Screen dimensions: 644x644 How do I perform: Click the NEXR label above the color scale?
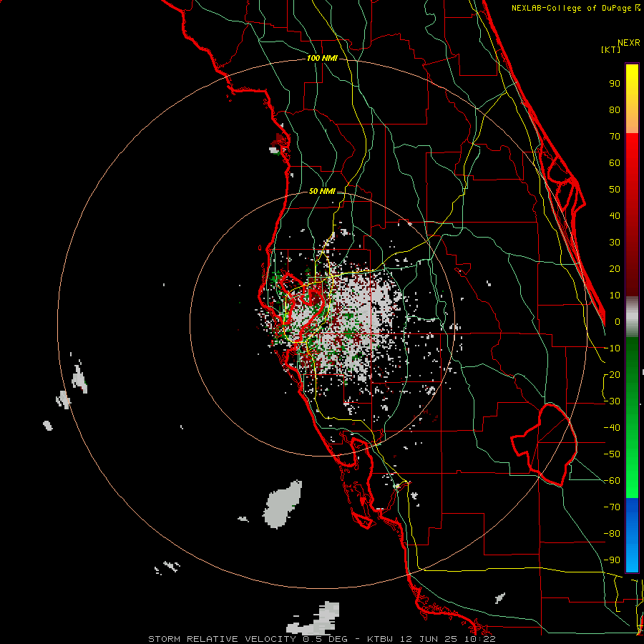(x=629, y=43)
